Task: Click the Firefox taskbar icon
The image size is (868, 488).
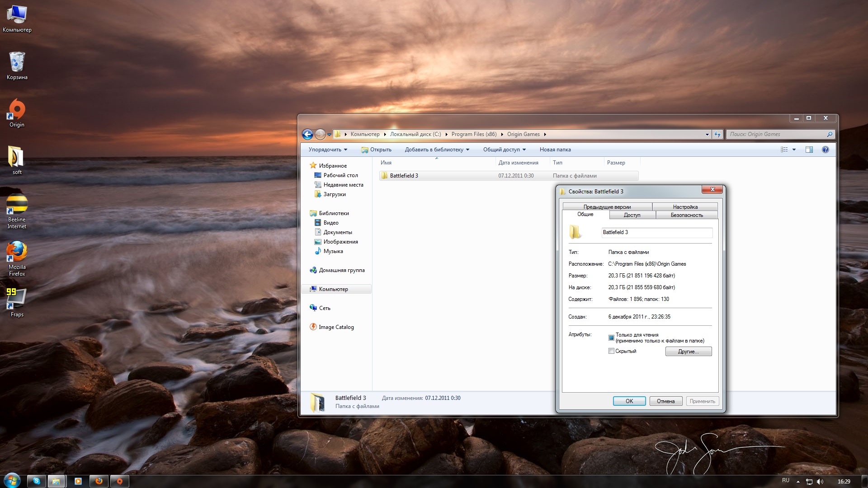Action: pyautogui.click(x=99, y=481)
